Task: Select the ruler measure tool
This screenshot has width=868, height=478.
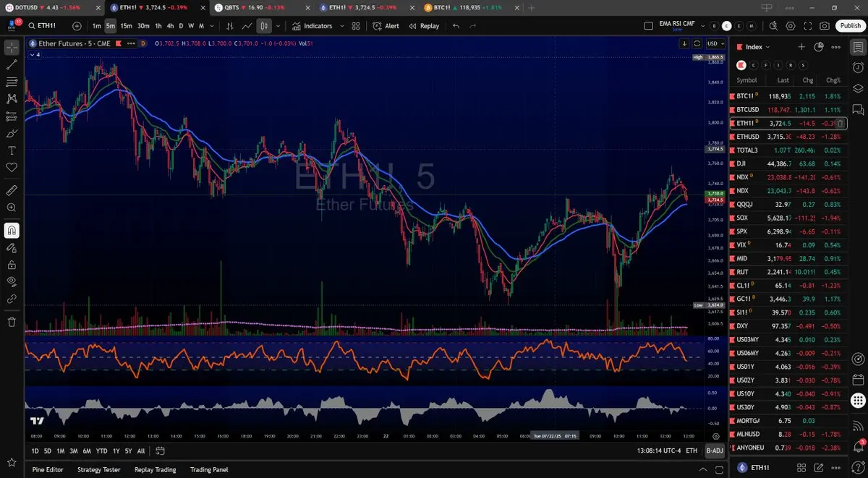Action: (x=12, y=190)
